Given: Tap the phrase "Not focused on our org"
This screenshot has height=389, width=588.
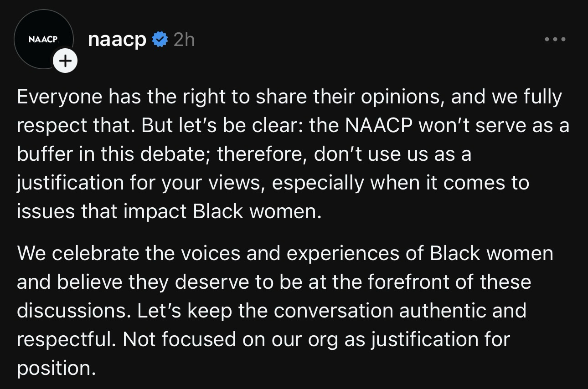Looking at the screenshot, I should 230,339.
